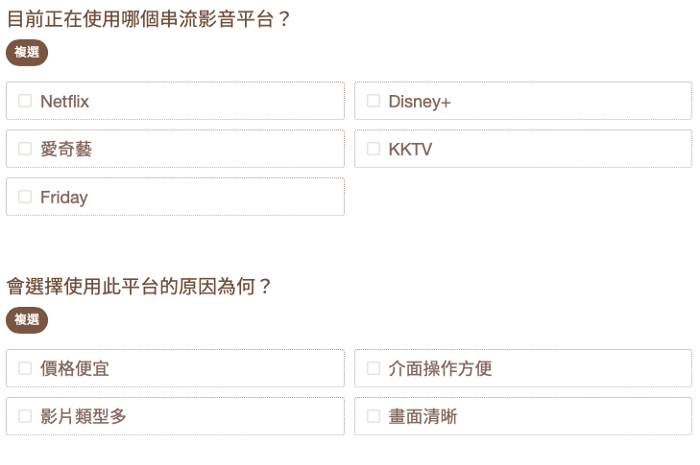Tick the 介面操作方便 checkbox
Screen dimensions: 700x465
[373, 368]
